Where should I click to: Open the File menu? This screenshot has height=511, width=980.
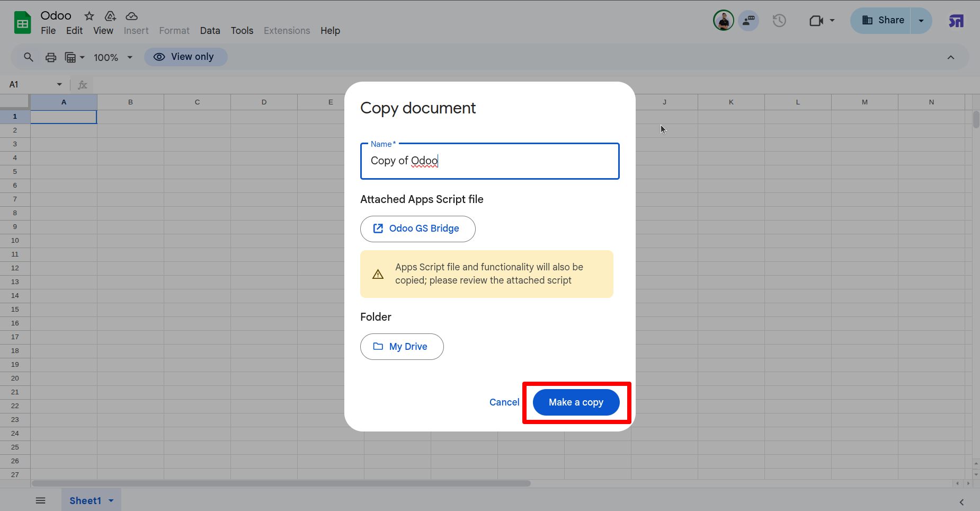pyautogui.click(x=48, y=31)
